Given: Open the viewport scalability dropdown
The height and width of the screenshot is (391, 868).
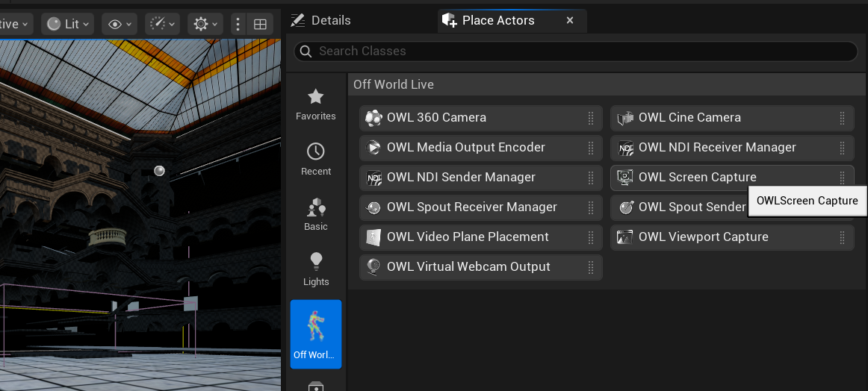Looking at the screenshot, I should [163, 24].
